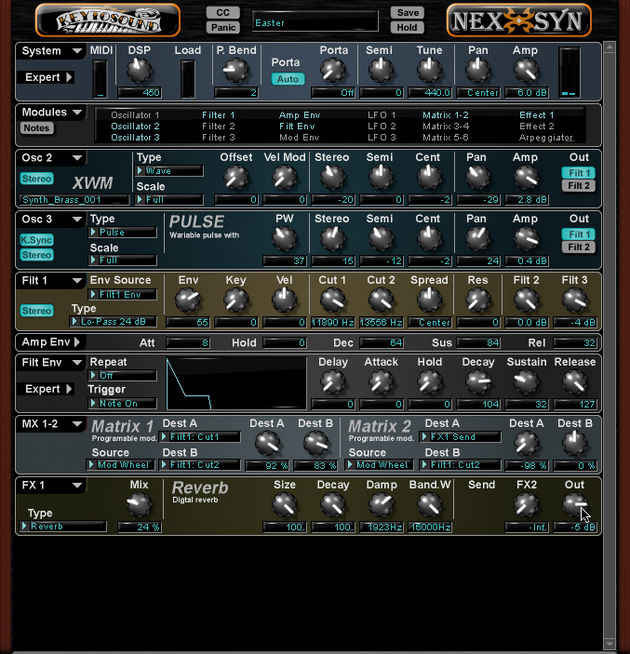
Task: Select Amp Env in Modules list
Action: [x=299, y=115]
